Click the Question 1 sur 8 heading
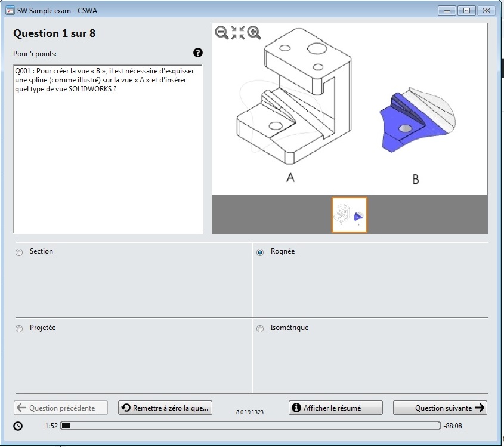This screenshot has height=447, width=504. (54, 33)
